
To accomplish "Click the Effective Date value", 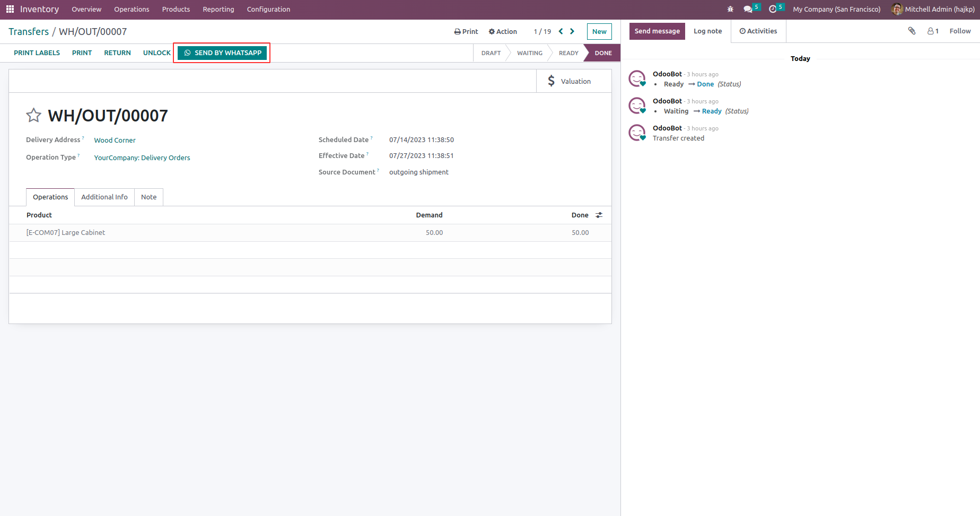I will click(421, 155).
